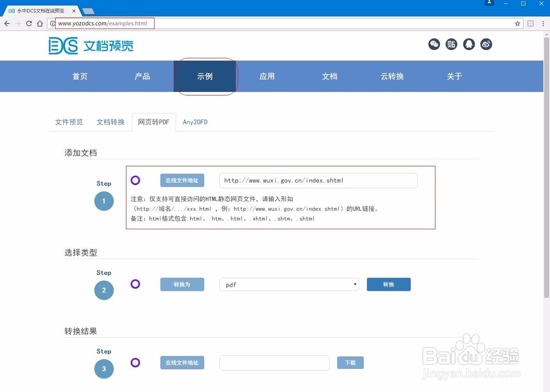The height and width of the screenshot is (392, 550).
Task: Click the 下载 button
Action: coord(350,362)
